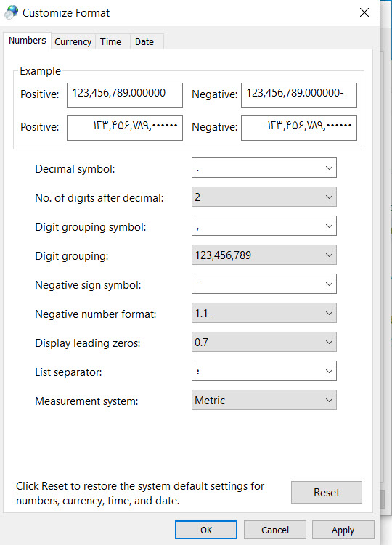Image resolution: width=392 pixels, height=545 pixels.
Task: Open the Display leading zeros dropdown
Action: coord(264,342)
